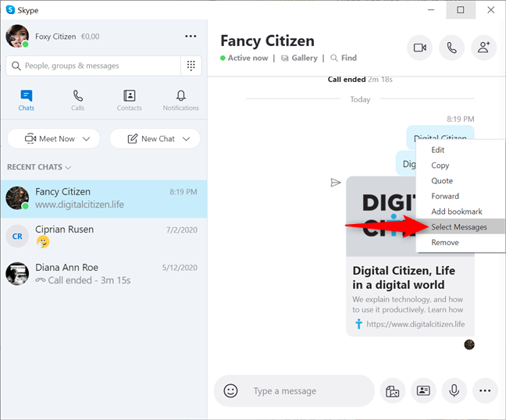Choose Copy from the context menu
Screen dimensions: 506x420
coord(461,166)
